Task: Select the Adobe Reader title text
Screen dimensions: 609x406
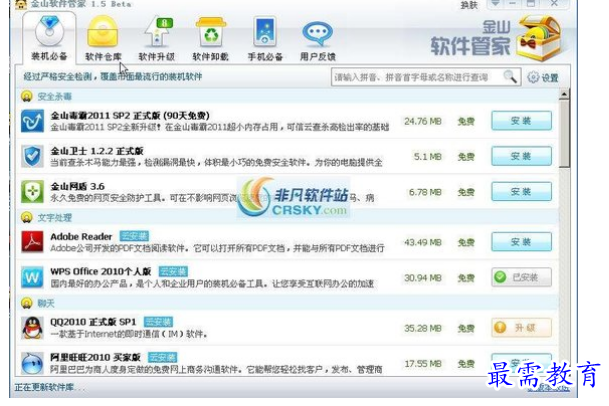Action: [x=81, y=236]
